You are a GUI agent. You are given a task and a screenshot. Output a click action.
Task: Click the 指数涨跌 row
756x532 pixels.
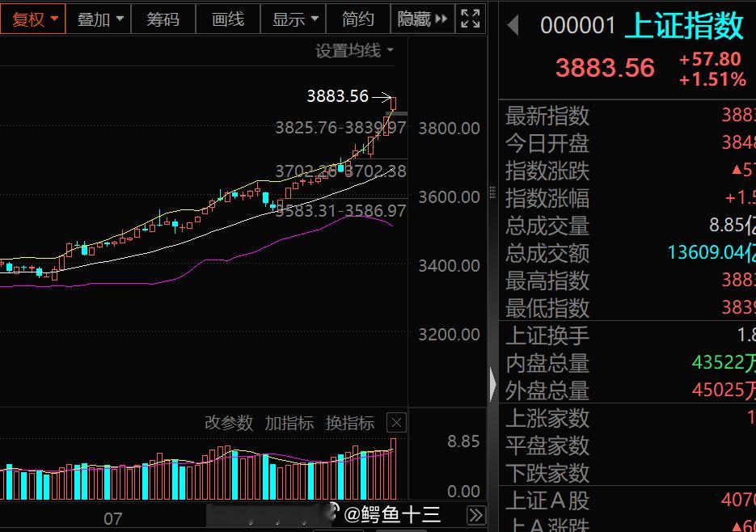(x=627, y=171)
